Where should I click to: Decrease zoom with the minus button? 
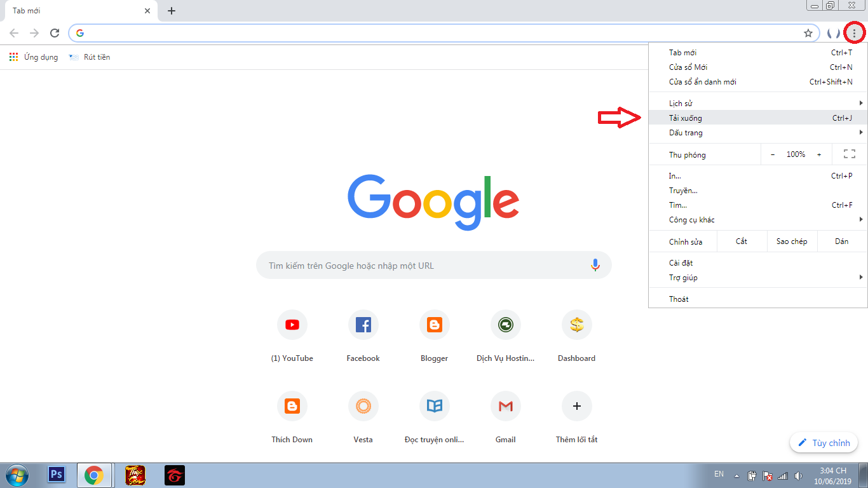click(x=773, y=154)
